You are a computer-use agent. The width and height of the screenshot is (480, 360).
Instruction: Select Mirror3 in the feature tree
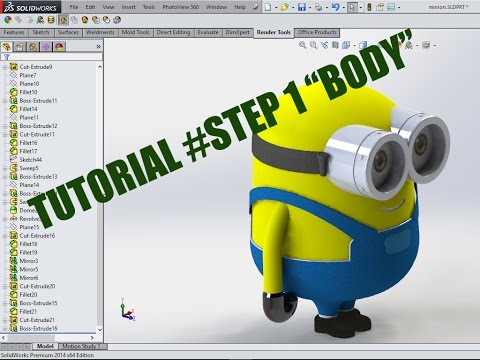click(29, 261)
